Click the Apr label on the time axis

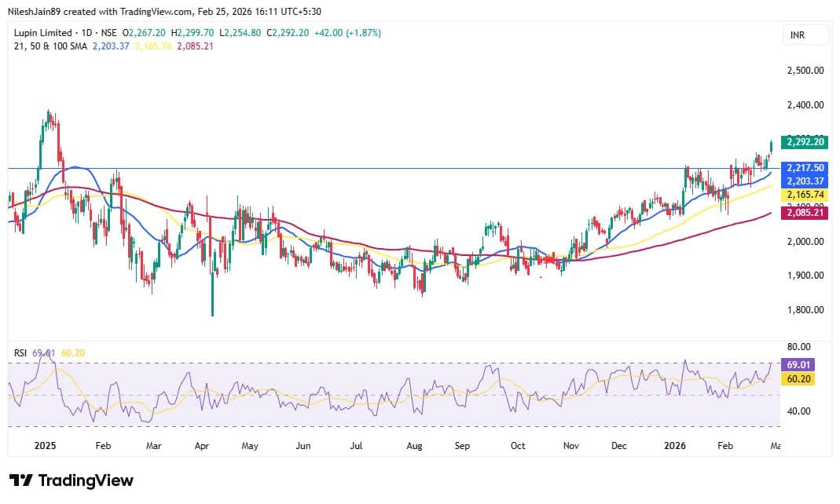tap(201, 446)
